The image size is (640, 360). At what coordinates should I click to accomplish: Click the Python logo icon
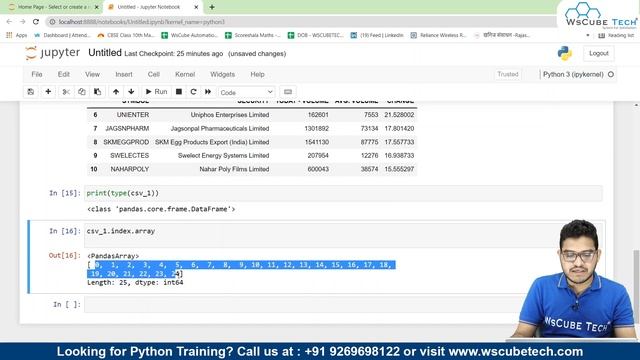click(565, 53)
